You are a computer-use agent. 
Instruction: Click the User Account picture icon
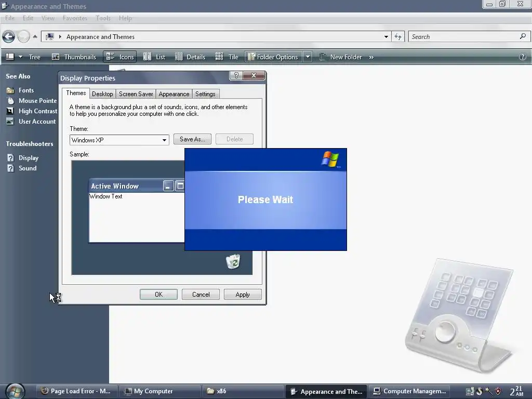[x=10, y=122]
